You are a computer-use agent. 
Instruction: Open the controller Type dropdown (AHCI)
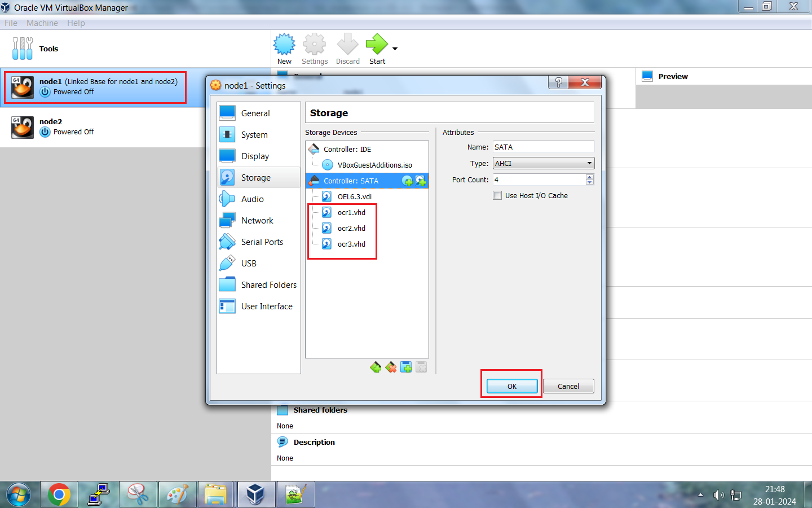pyautogui.click(x=544, y=163)
